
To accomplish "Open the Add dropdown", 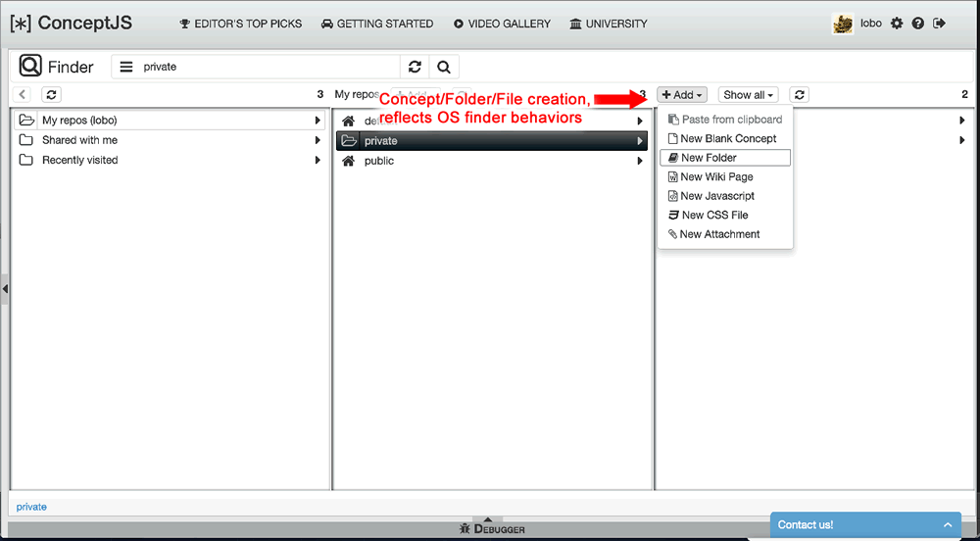I will (x=682, y=95).
